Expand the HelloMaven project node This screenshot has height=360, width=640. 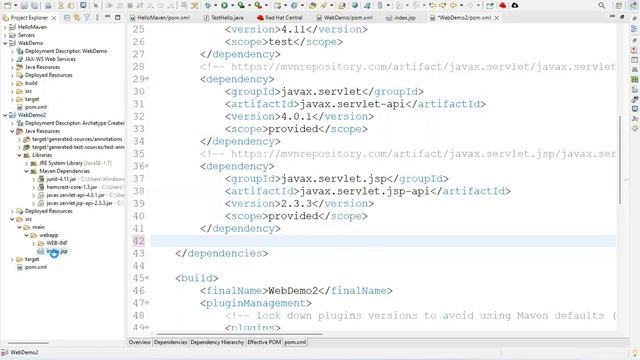pyautogui.click(x=5, y=27)
